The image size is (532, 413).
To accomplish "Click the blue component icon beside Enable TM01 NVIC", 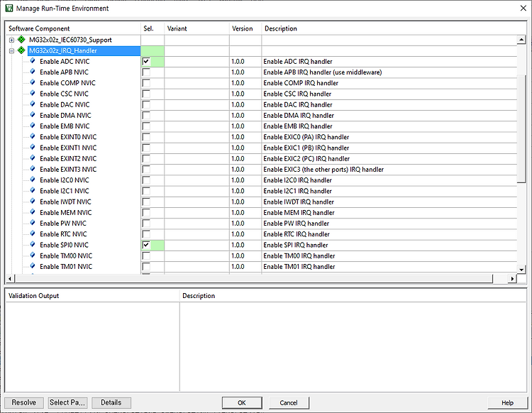I will tap(33, 266).
